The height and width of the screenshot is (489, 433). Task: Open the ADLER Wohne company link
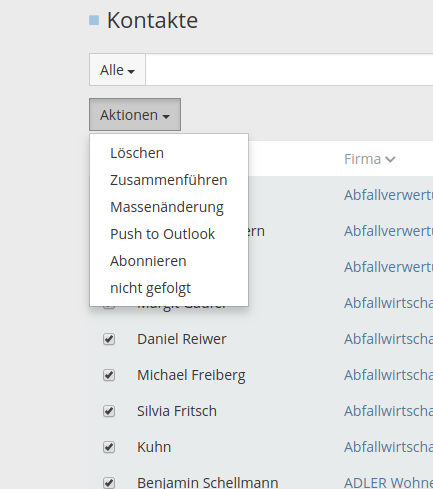[388, 483]
